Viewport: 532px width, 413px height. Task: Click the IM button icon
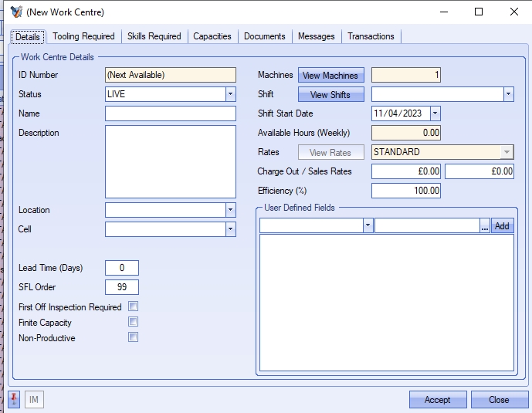[34, 399]
